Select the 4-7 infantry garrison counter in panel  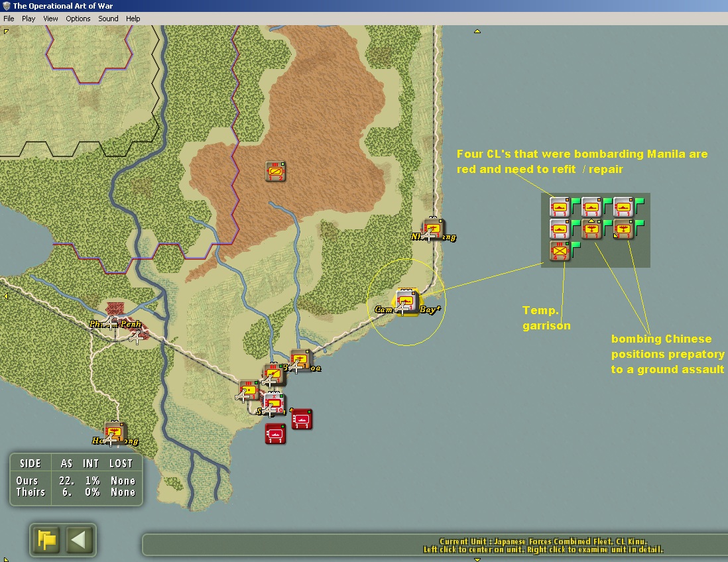click(x=560, y=251)
